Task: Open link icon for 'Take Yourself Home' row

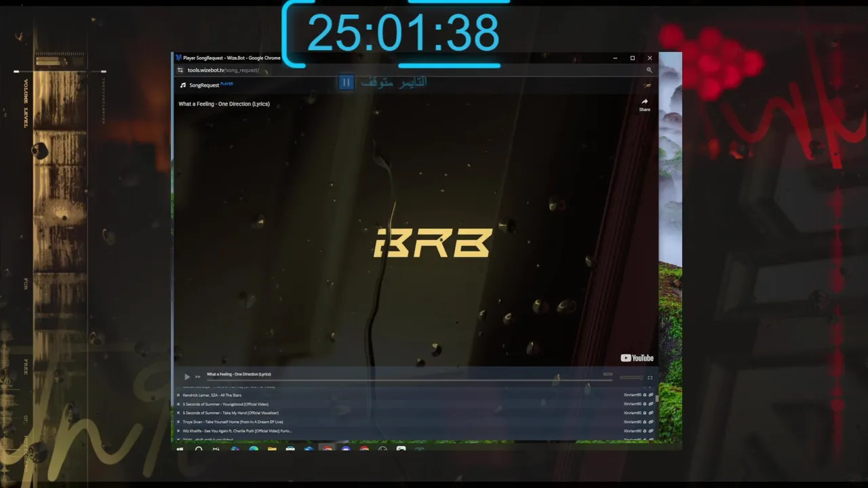Action: [x=651, y=422]
